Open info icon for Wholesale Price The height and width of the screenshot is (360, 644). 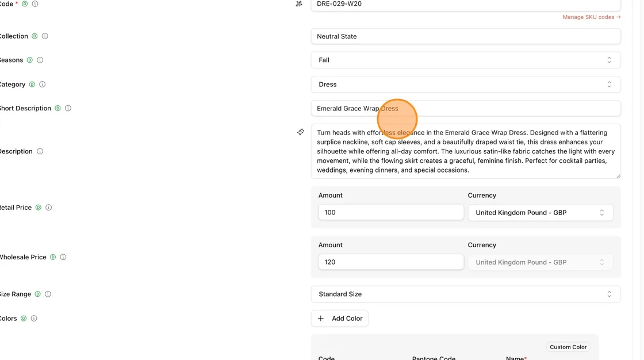63,257
